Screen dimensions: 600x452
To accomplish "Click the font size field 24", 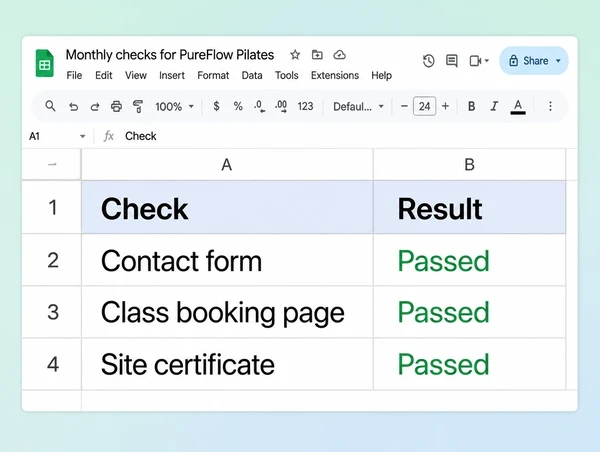I will pyautogui.click(x=424, y=106).
